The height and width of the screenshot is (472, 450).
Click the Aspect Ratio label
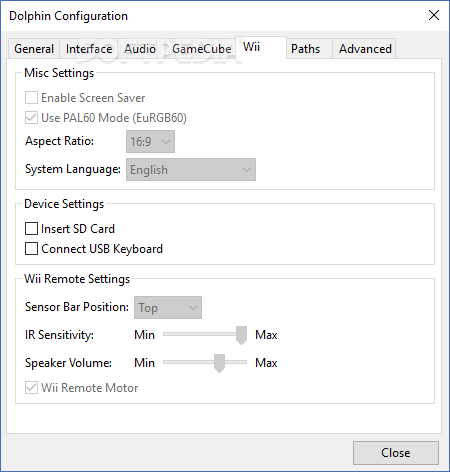coord(59,141)
